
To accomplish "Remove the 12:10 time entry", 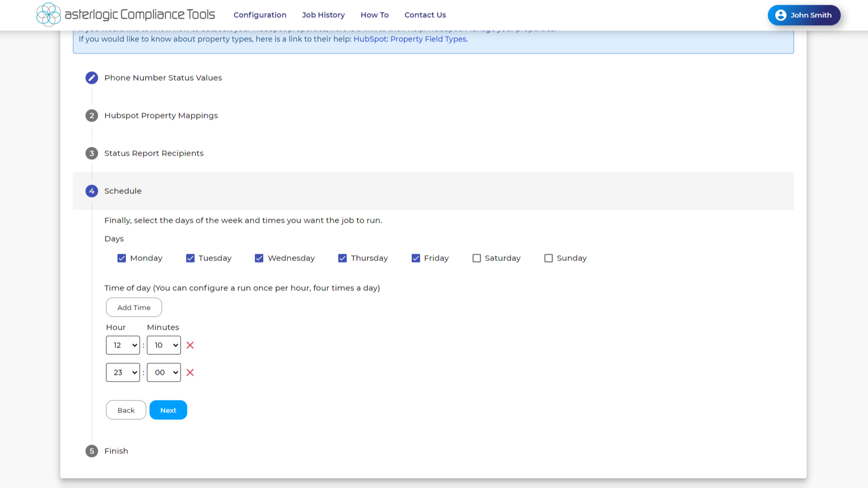I will coord(190,345).
